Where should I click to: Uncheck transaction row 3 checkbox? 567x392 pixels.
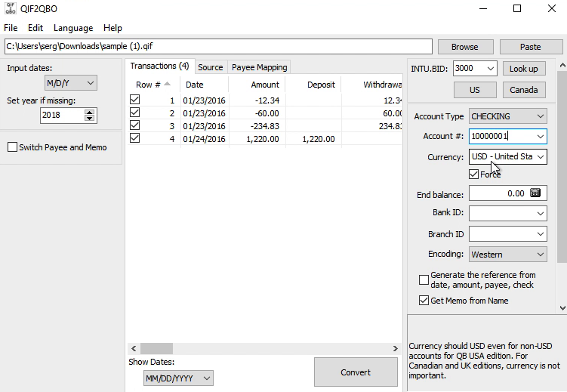pos(135,125)
